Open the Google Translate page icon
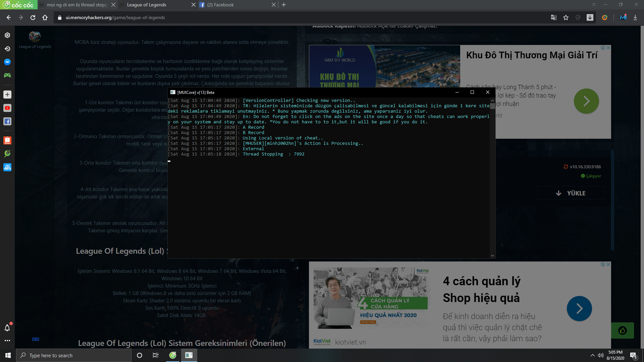644x362 pixels. (x=554, y=17)
